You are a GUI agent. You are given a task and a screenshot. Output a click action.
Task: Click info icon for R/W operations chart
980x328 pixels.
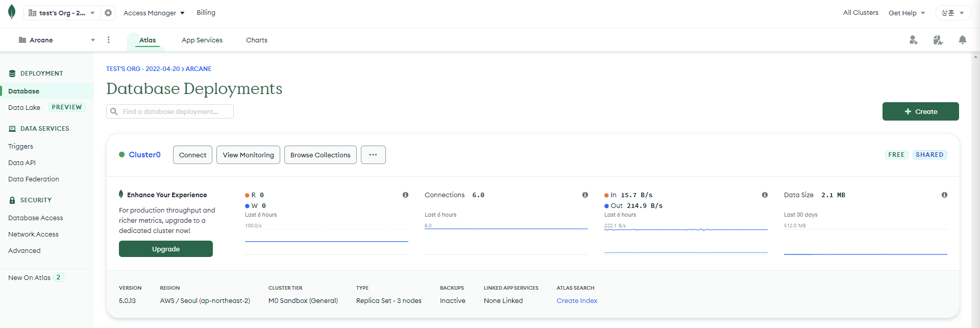(405, 195)
